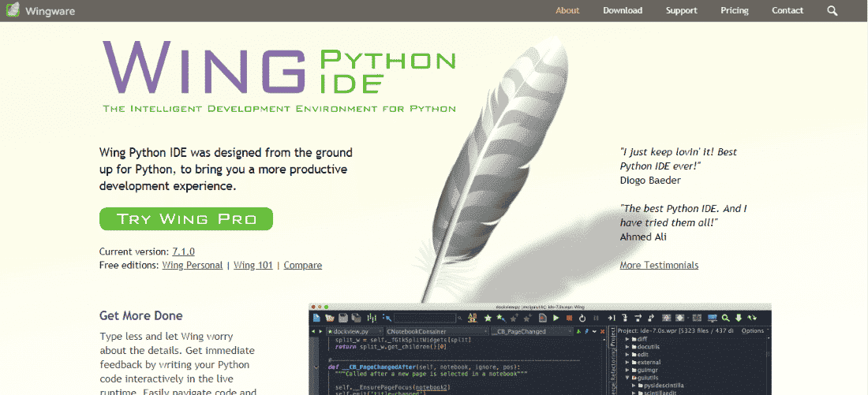The image size is (868, 395).
Task: Click the New File icon in IDE toolbar
Action: pos(316,318)
